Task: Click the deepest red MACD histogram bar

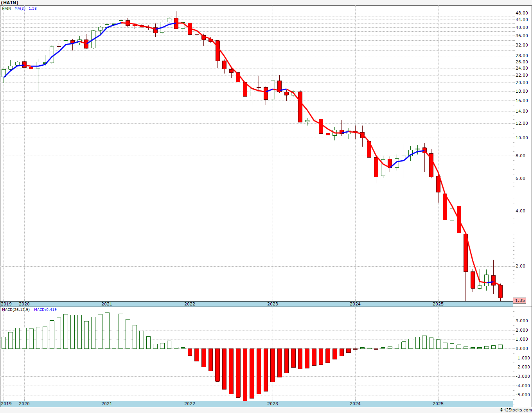Action: pyautogui.click(x=245, y=374)
